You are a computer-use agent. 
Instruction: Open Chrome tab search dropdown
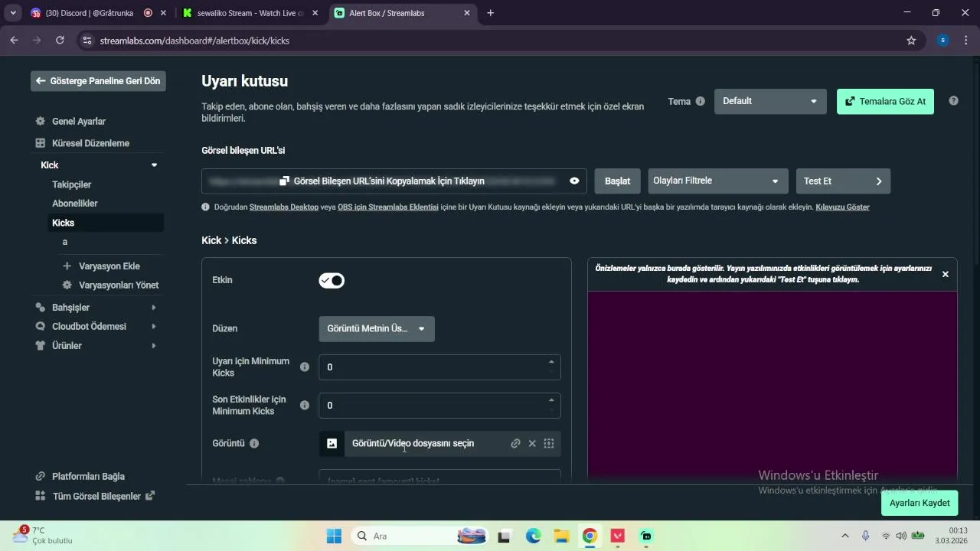click(x=13, y=13)
